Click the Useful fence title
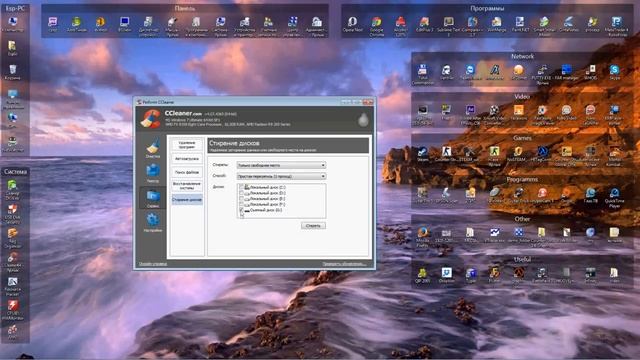The height and width of the screenshot is (360, 640). [522, 259]
